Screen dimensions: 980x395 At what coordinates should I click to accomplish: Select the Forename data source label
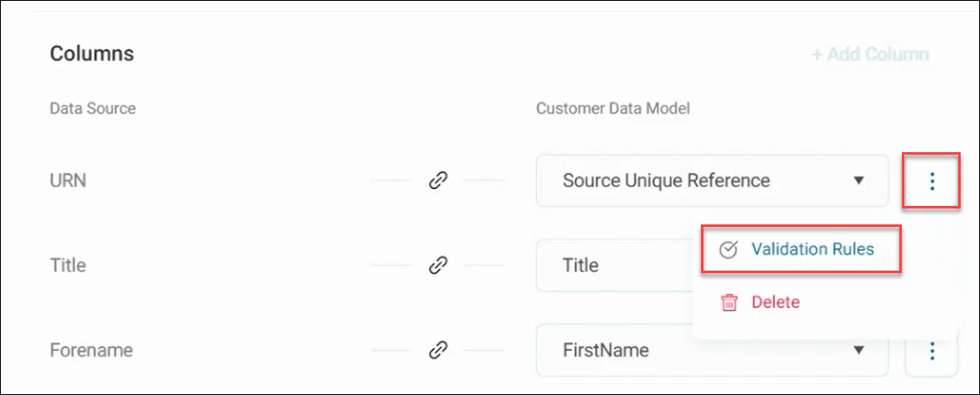(x=92, y=350)
